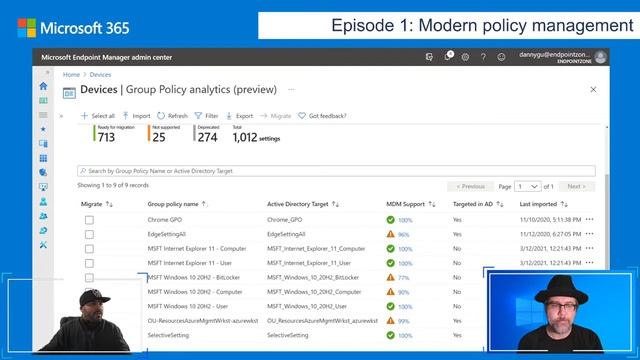Viewport: 640px width, 360px height.
Task: Open the Apps grid icon in the sidebar
Action: click(x=43, y=158)
